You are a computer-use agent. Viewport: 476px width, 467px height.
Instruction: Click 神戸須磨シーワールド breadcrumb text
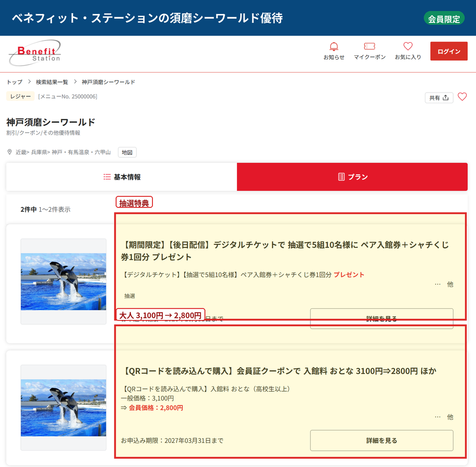108,82
